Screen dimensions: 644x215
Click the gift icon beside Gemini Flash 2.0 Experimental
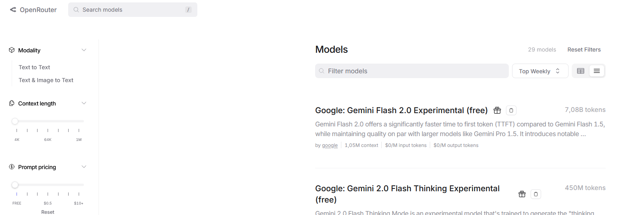click(497, 110)
